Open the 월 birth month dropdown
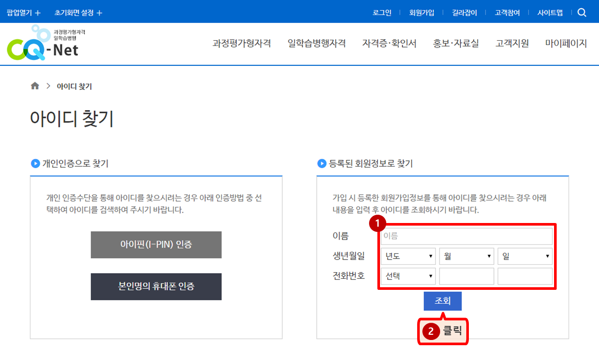Image resolution: width=599 pixels, height=364 pixels. [x=466, y=256]
